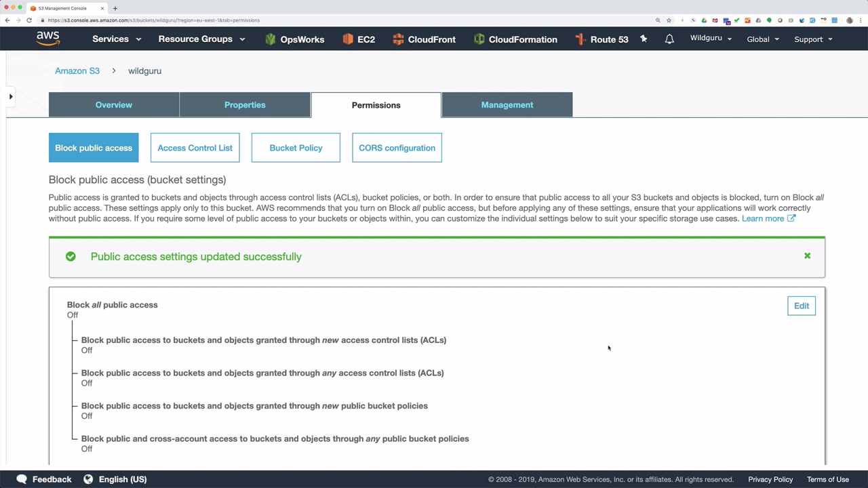Open the Access Control List section
The image size is (868, 488).
pyautogui.click(x=195, y=148)
